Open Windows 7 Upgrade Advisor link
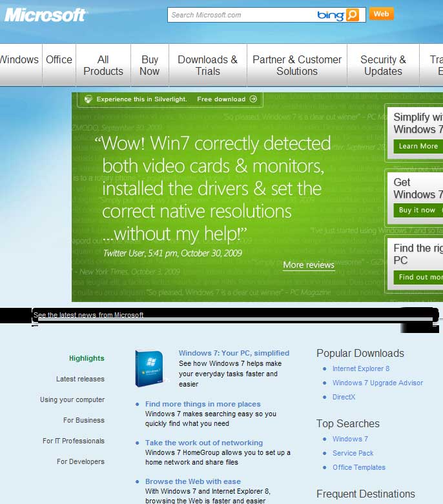Image resolution: width=443 pixels, height=504 pixels. 377,383
